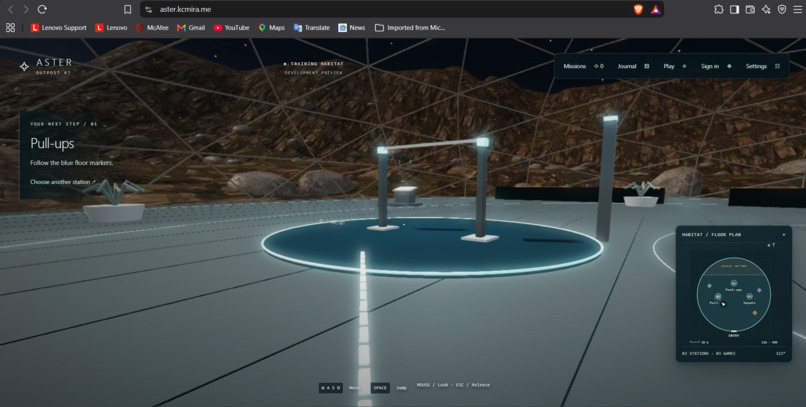Viewport: 806px width, 407px height.
Task: Click the 'MOUSE / Look · ESC / Release' hint
Action: coord(453,385)
